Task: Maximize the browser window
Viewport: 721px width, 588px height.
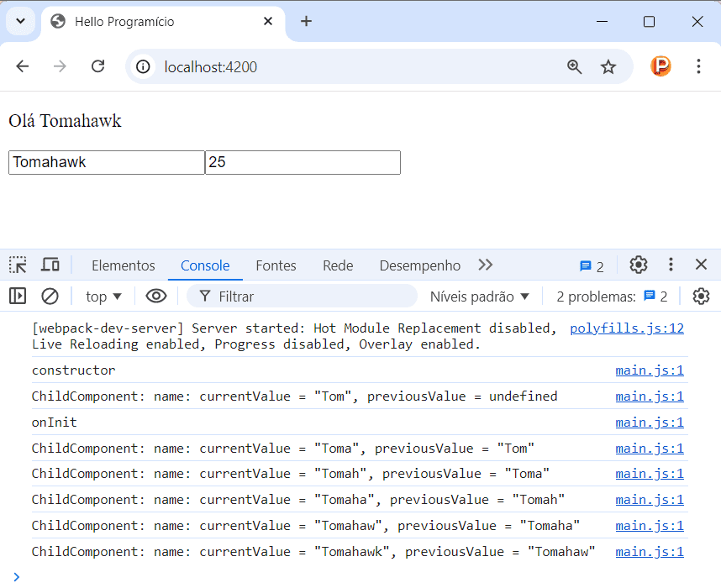Action: point(649,22)
